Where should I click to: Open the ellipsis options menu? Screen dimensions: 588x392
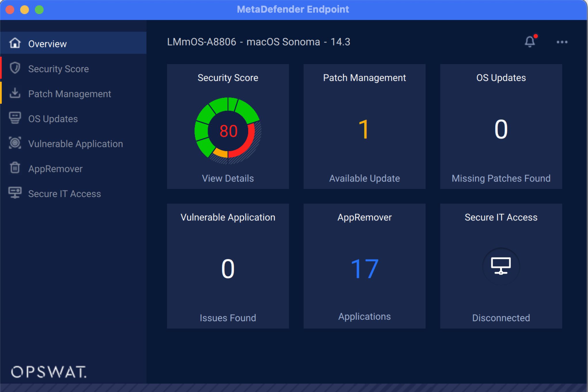point(562,42)
